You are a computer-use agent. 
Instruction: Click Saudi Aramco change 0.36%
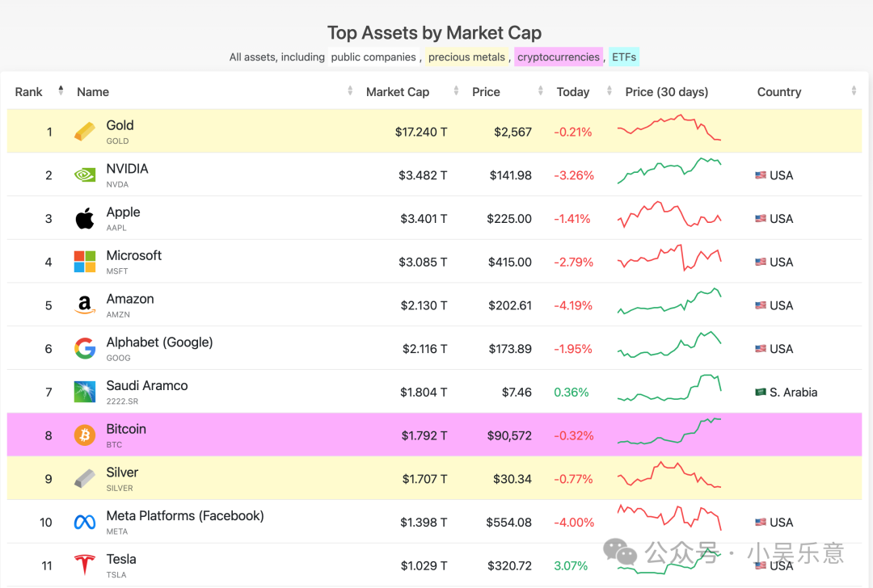571,393
